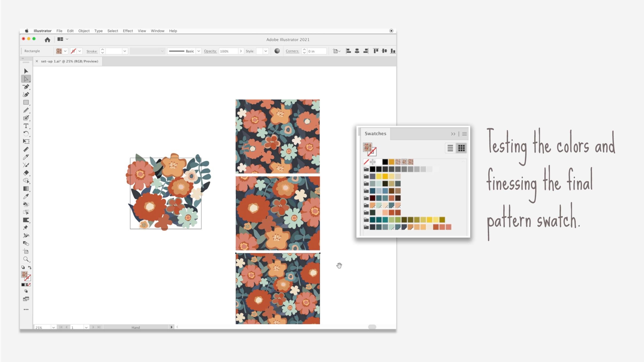Click vertical align top icon
This screenshot has height=362, width=644.
376,51
